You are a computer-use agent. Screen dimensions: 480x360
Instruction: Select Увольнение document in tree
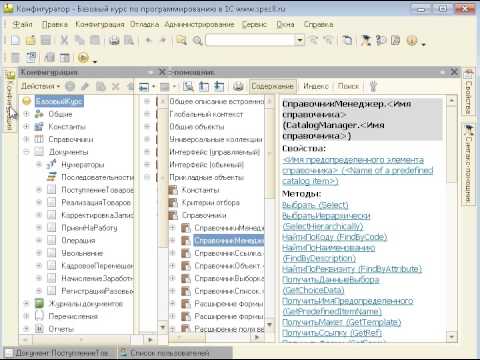[82, 253]
